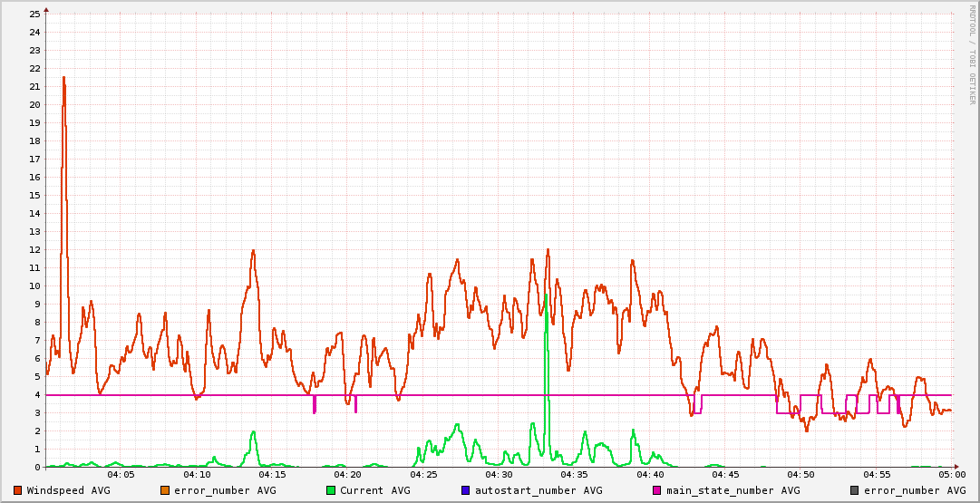Click the orange error_number AVG legend swatch

tap(165, 490)
